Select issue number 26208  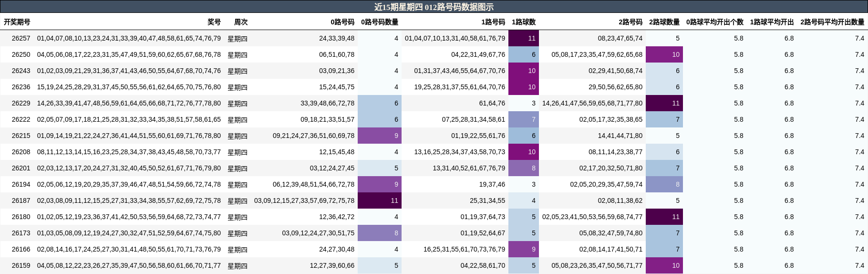tap(21, 152)
